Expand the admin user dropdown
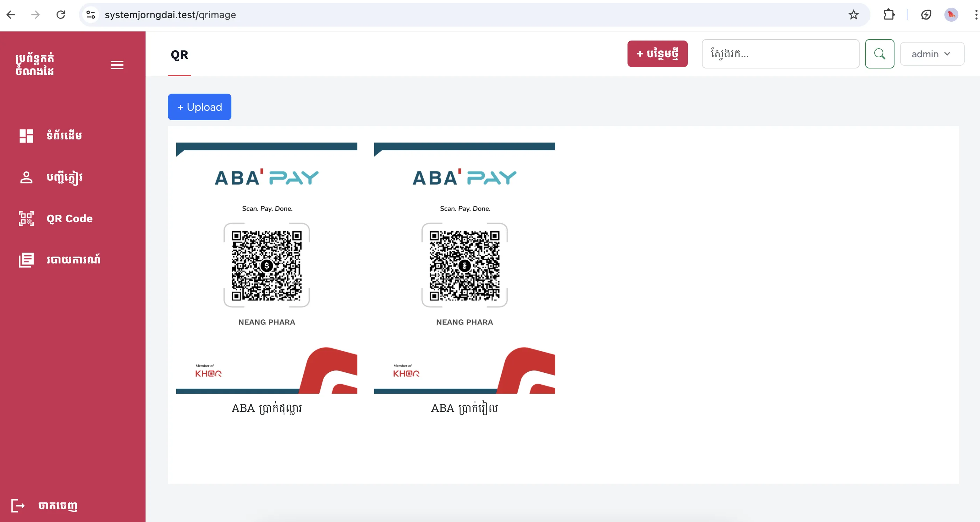The height and width of the screenshot is (522, 980). coord(932,54)
